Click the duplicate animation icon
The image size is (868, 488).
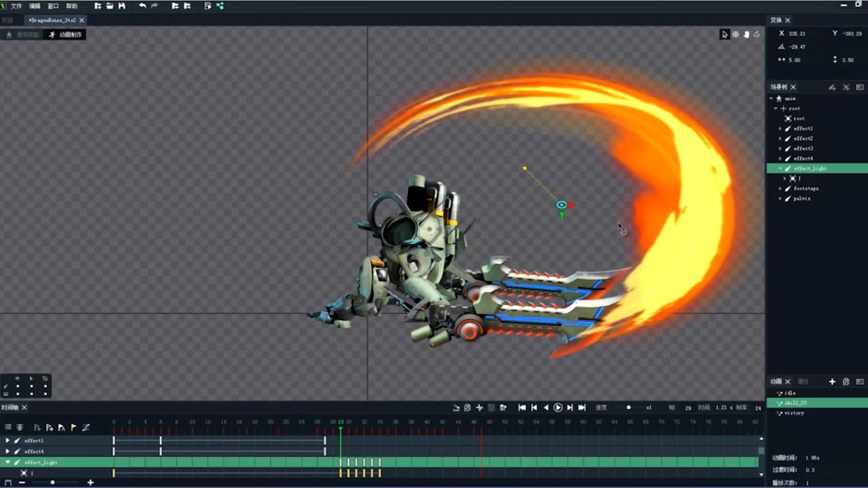coord(846,382)
